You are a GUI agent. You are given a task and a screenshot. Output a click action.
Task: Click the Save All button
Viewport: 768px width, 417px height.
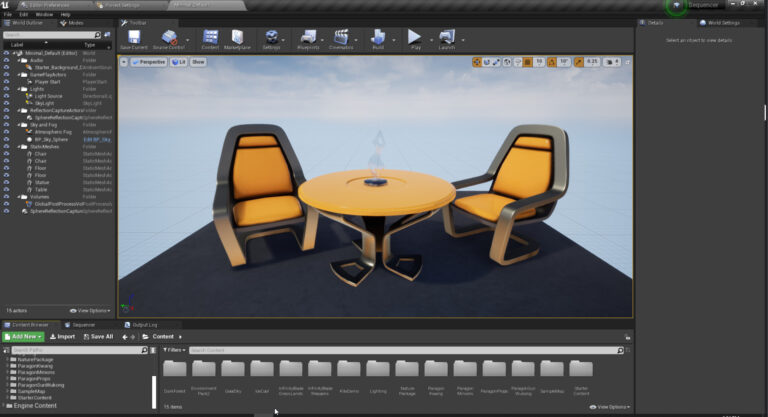98,337
